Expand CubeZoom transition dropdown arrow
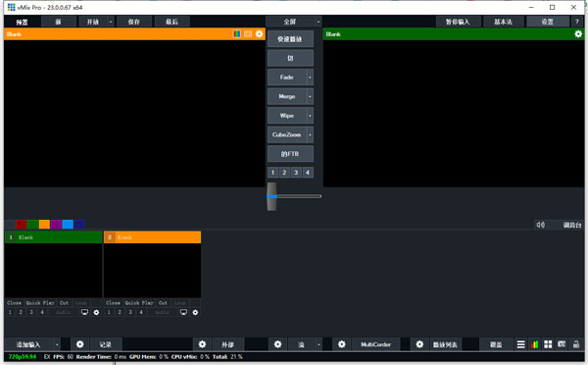The width and height of the screenshot is (588, 365). [x=310, y=134]
